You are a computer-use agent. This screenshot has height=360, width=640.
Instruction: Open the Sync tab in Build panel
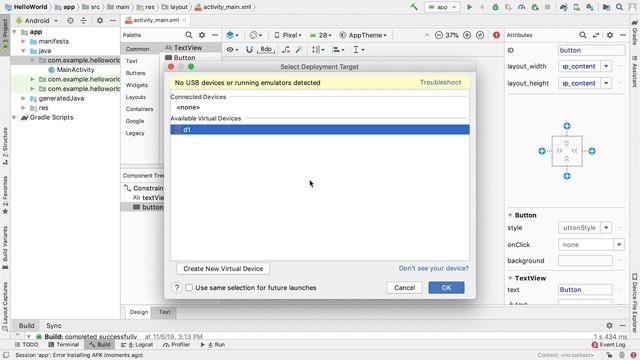coord(53,326)
